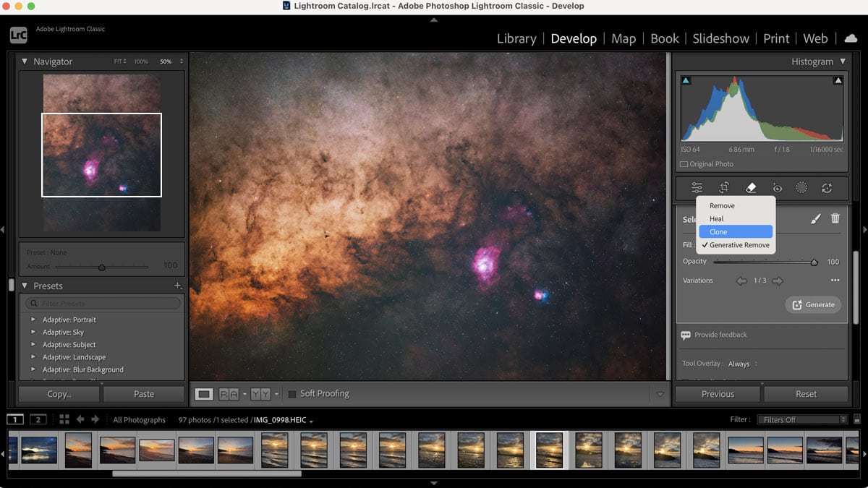The height and width of the screenshot is (488, 868).
Task: Open the Masking tool
Action: coord(801,188)
